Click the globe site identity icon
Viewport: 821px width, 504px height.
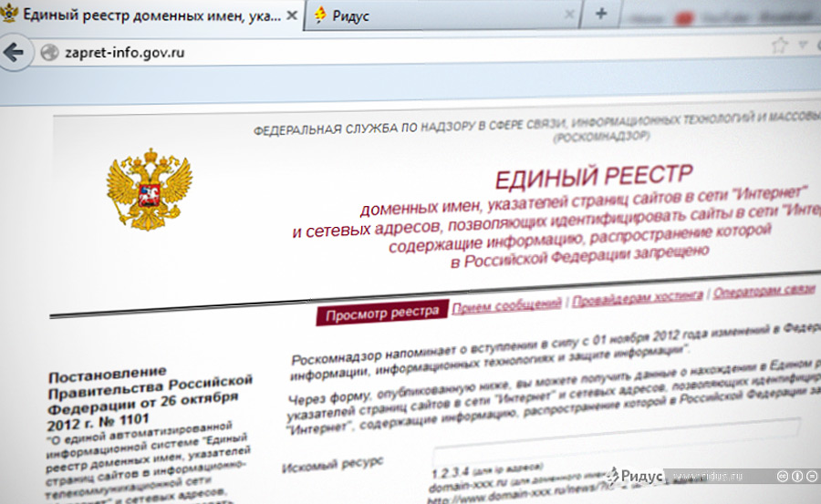[49, 52]
